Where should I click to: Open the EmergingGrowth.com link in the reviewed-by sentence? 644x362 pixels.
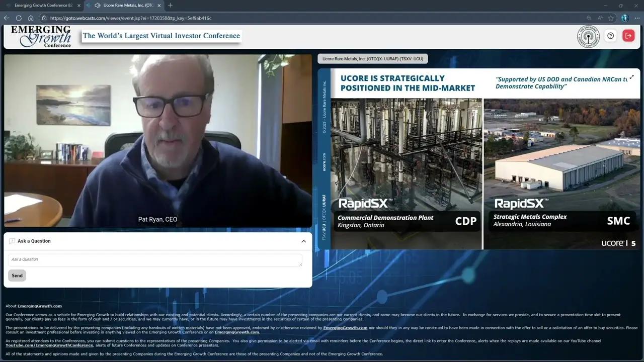pos(345,328)
